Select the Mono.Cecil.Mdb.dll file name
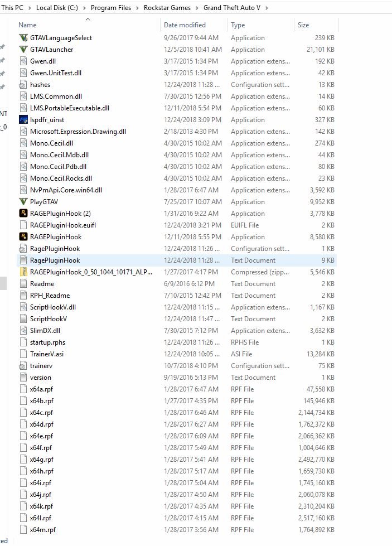 click(59, 155)
